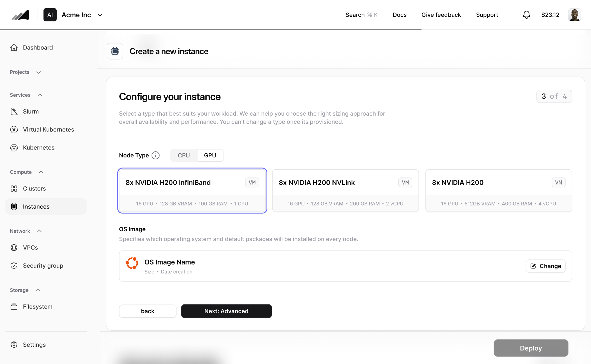This screenshot has height=364, width=591.
Task: Change the OS Image
Action: [x=545, y=266]
